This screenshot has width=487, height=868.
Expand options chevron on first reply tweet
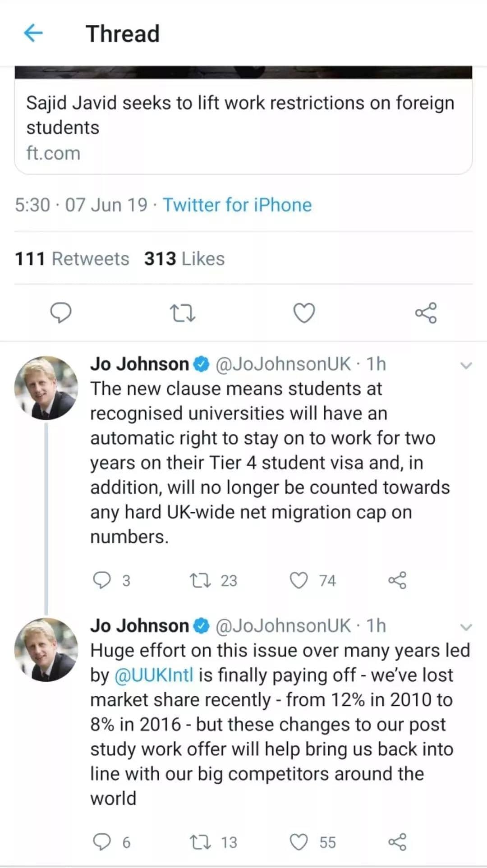tap(466, 365)
